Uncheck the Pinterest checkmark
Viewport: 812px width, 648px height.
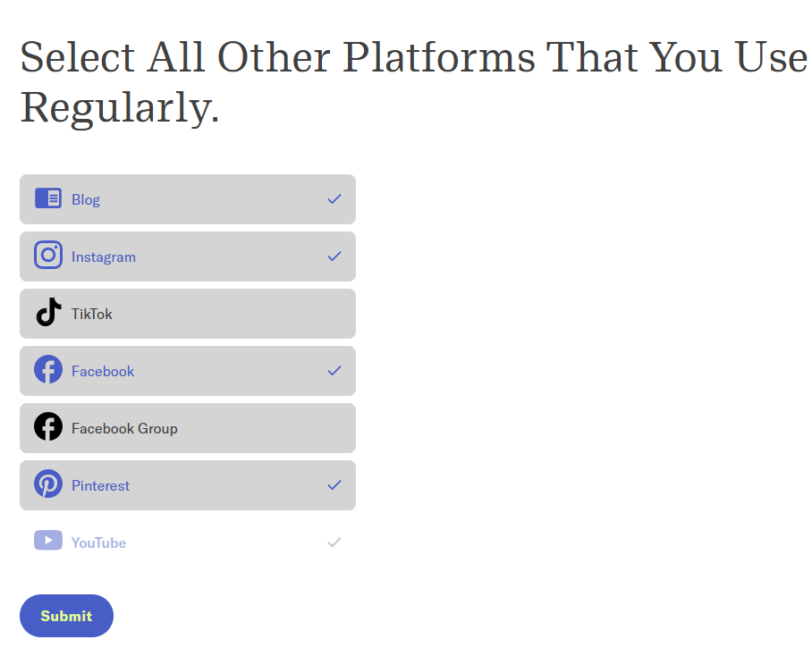334,485
